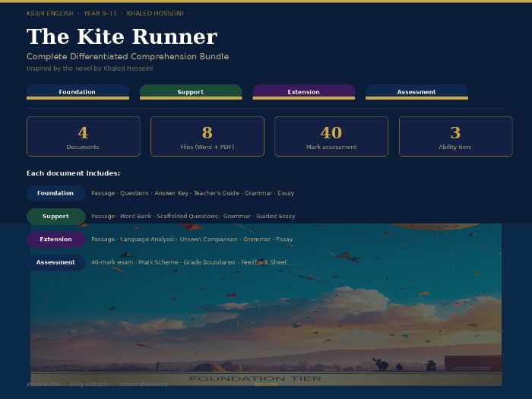Click 'Answer Key' in Foundation row

point(171,193)
